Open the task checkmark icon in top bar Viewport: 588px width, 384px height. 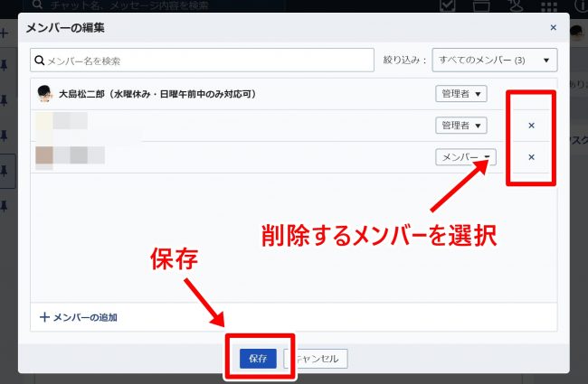point(447,6)
